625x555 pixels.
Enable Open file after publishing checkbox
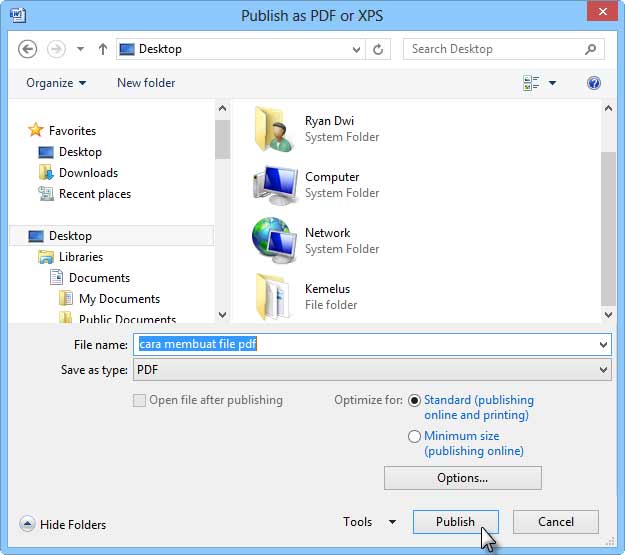coord(139,400)
